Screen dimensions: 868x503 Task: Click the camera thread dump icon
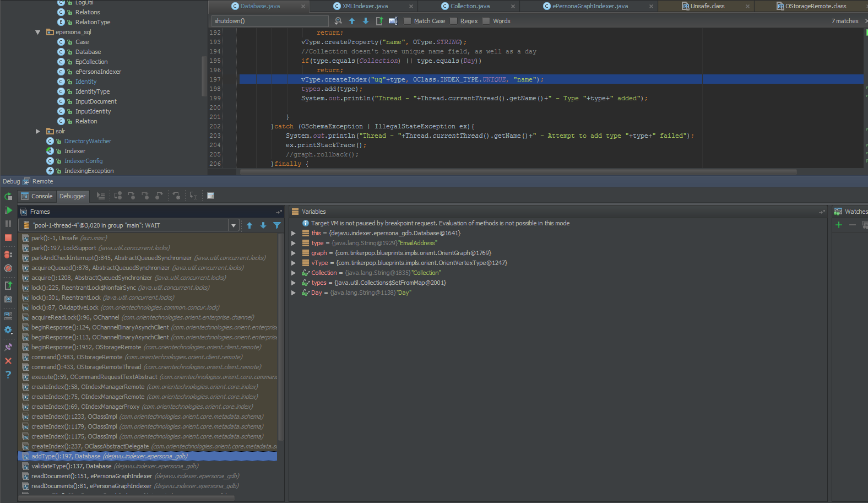pos(8,299)
